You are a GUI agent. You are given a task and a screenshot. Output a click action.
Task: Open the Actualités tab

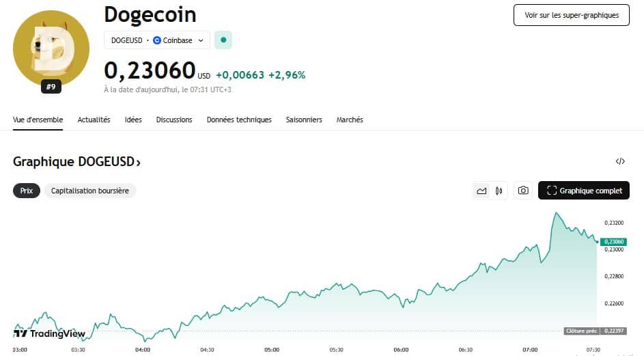[94, 120]
